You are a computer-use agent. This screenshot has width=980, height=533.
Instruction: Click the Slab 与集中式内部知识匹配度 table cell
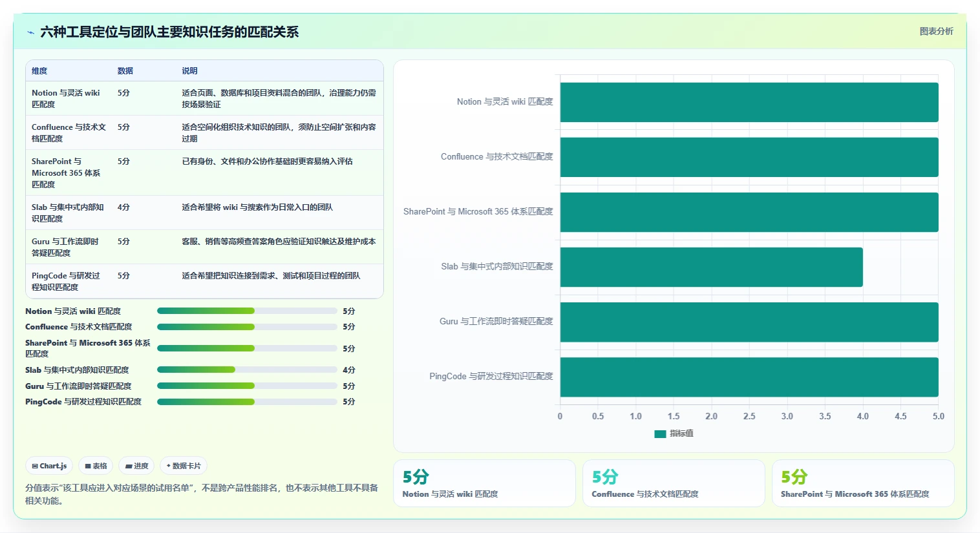(69, 213)
